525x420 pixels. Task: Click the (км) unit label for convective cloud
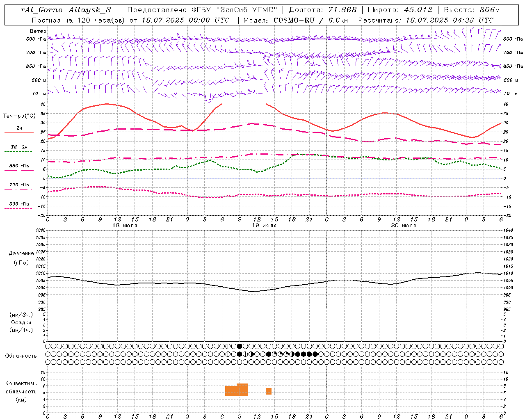click(x=21, y=399)
